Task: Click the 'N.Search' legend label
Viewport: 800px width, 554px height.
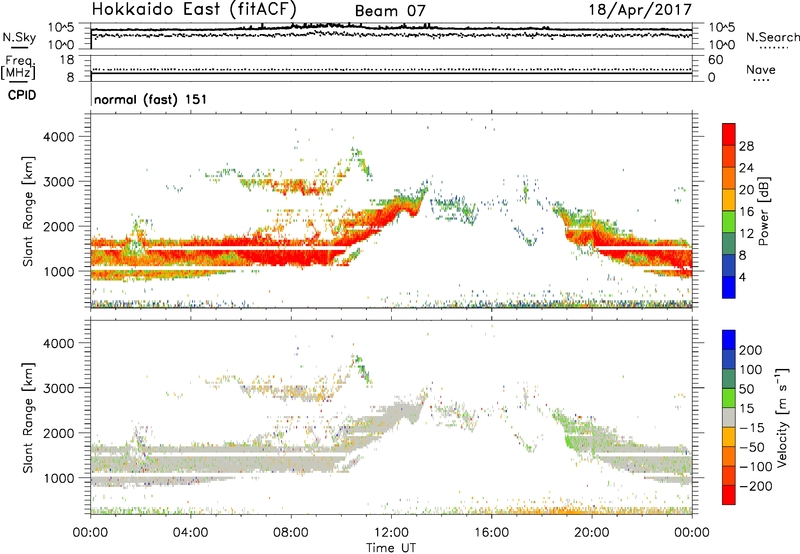Action: [772, 37]
